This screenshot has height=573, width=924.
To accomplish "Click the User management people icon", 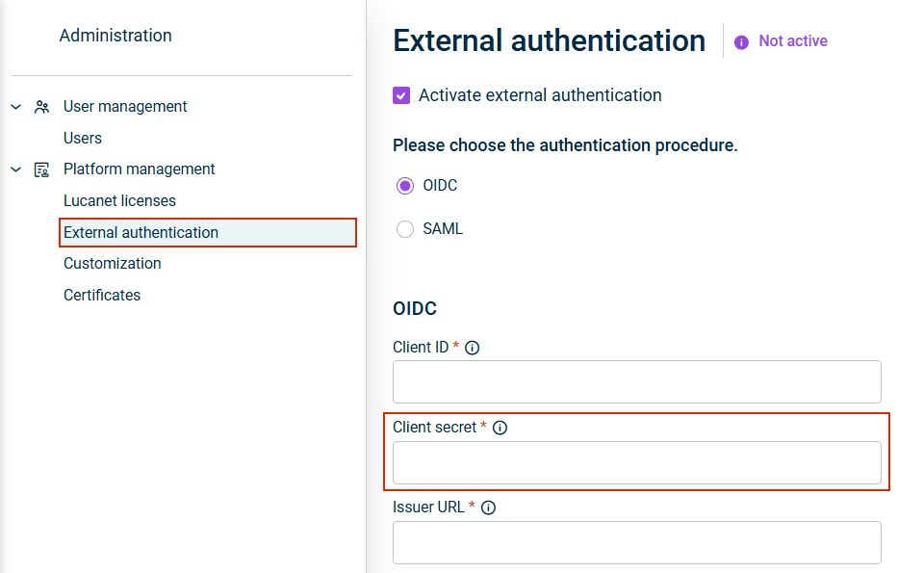I will click(x=41, y=107).
